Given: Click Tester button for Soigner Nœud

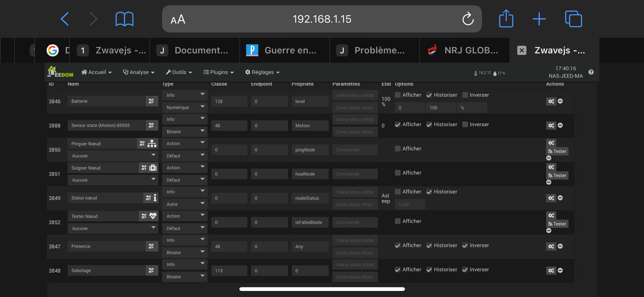Looking at the screenshot, I should (557, 176).
